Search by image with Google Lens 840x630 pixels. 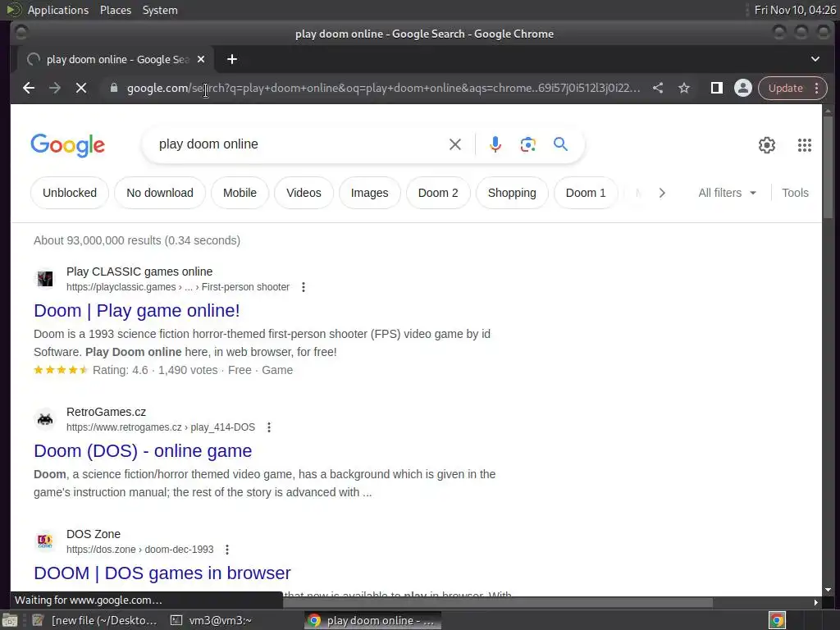pos(527,144)
